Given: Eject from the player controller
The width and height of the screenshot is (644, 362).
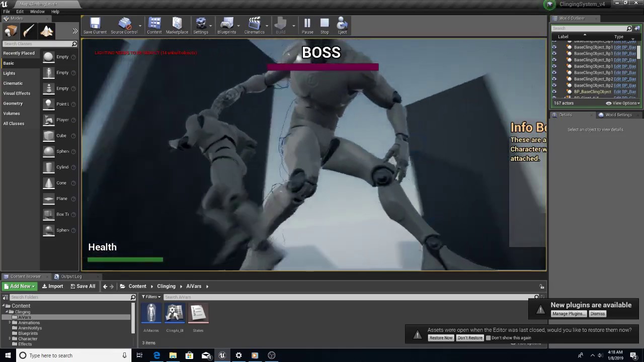Looking at the screenshot, I should click(342, 26).
